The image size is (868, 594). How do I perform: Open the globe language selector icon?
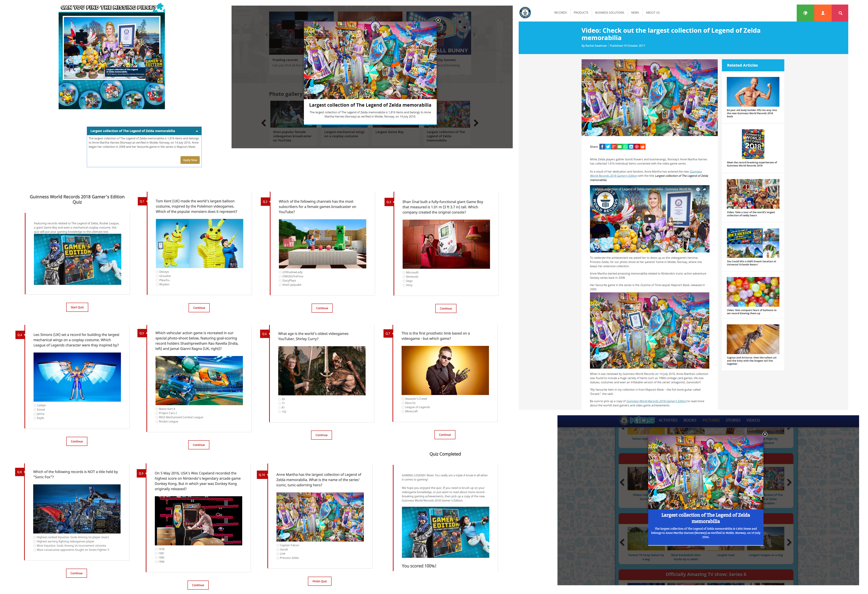click(805, 13)
